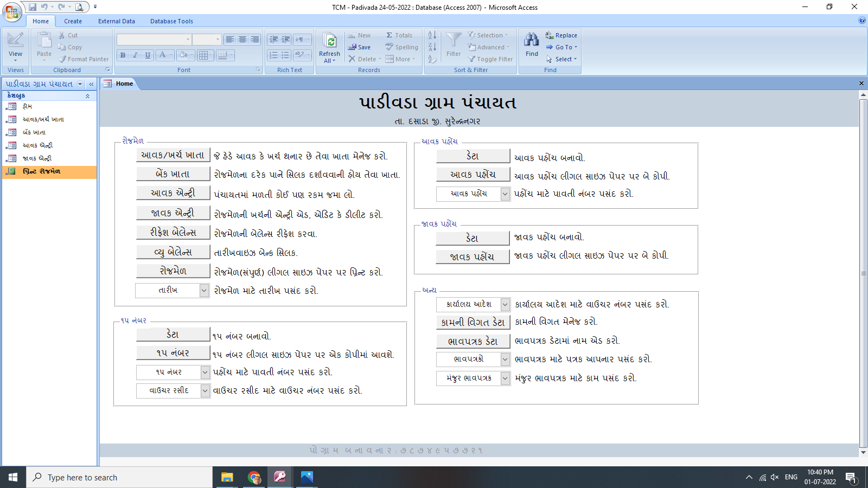
Task: Open the font color picker dropdown
Action: tap(170, 55)
